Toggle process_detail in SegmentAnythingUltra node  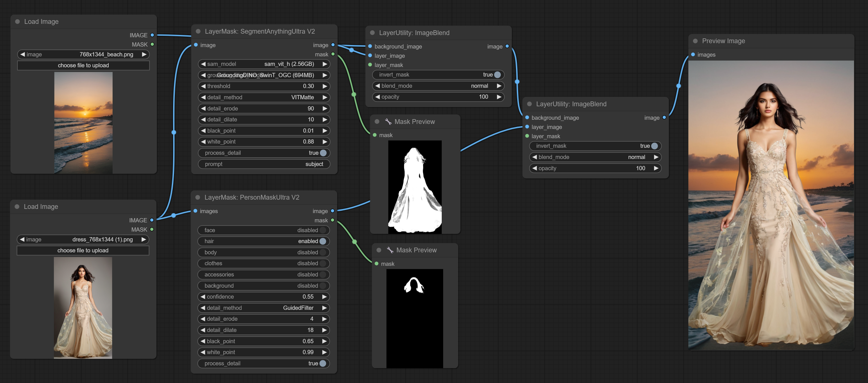click(323, 153)
